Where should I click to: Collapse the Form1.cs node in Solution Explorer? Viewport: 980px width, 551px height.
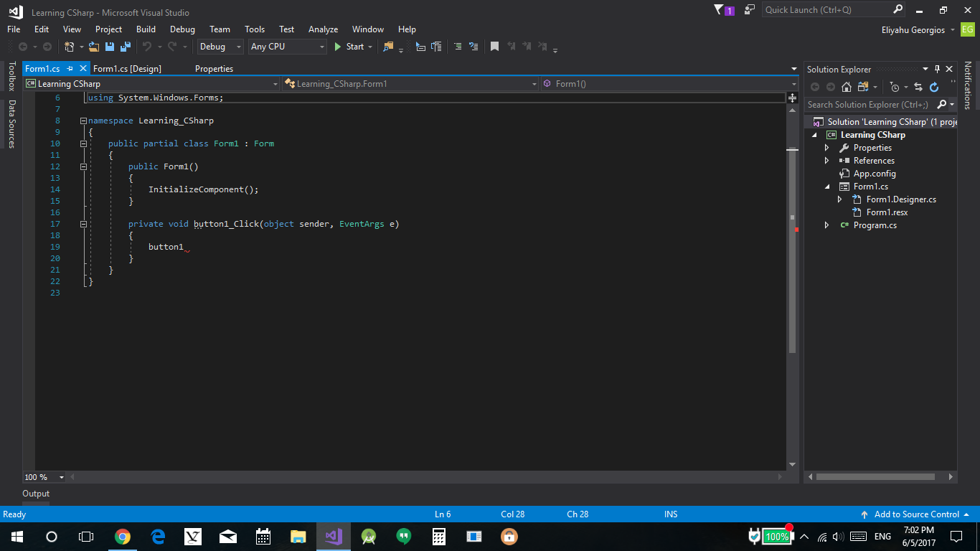[x=826, y=187]
